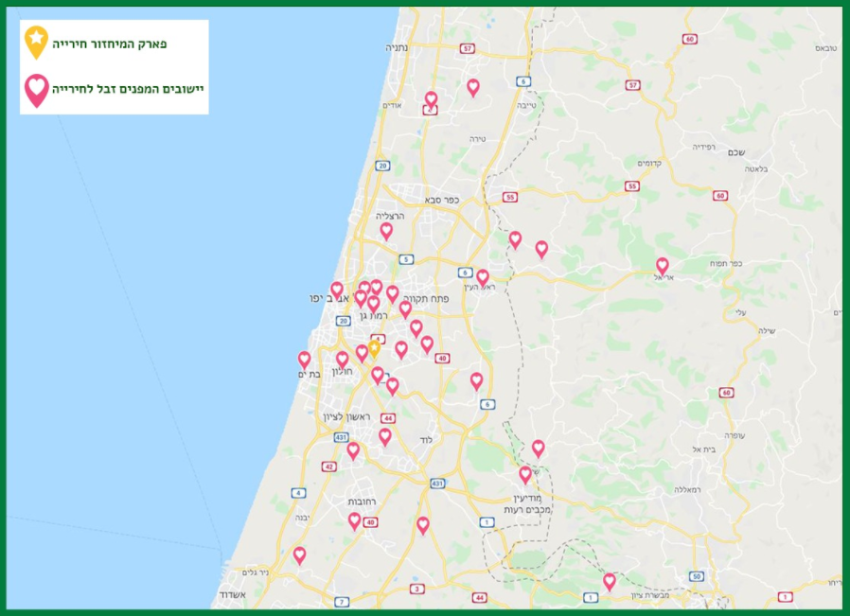Click the שכם city label
This screenshot has width=850, height=616.
click(736, 152)
